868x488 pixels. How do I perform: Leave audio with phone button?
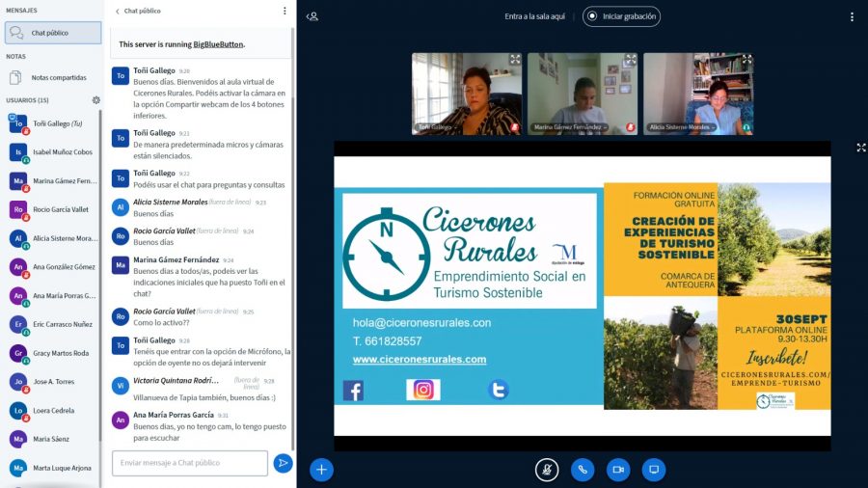coord(583,470)
